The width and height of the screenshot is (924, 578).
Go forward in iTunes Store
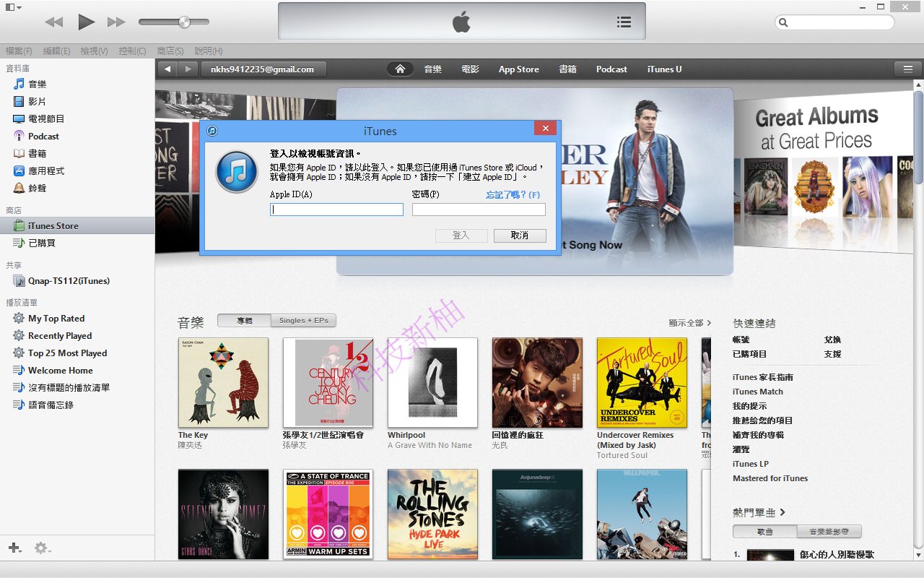(188, 69)
